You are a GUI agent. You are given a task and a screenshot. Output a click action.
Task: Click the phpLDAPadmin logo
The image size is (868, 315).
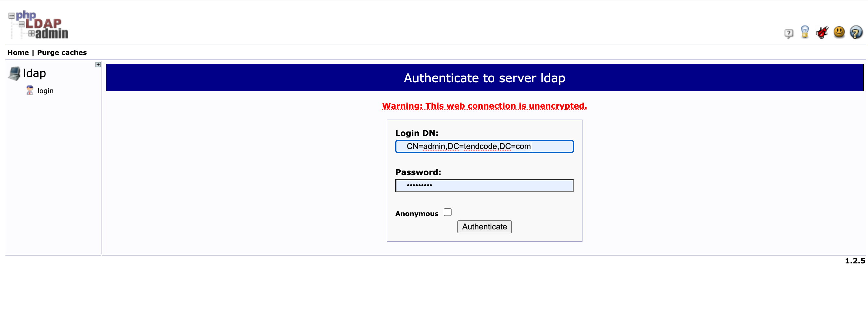(x=38, y=25)
